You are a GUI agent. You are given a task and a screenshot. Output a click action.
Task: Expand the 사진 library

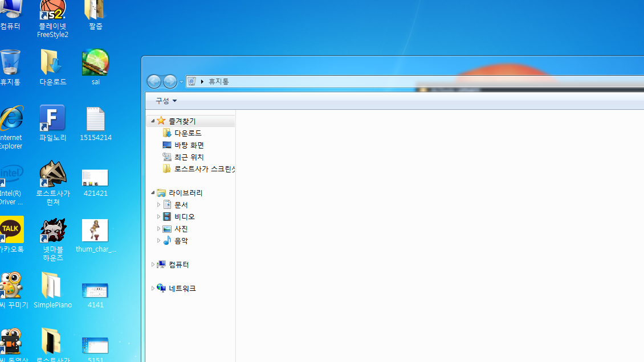(158, 228)
